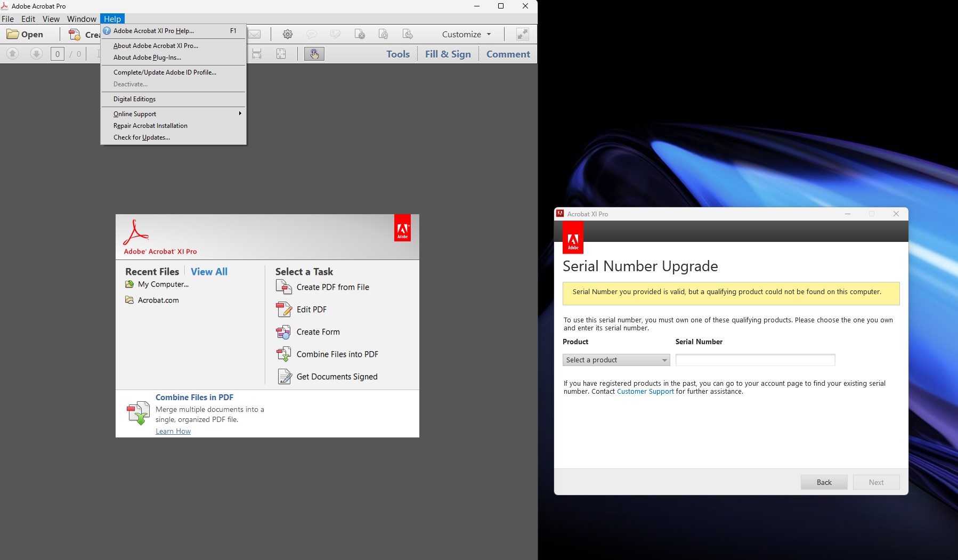Select the Combine Files into PDF task
This screenshot has width=958, height=560.
337,354
